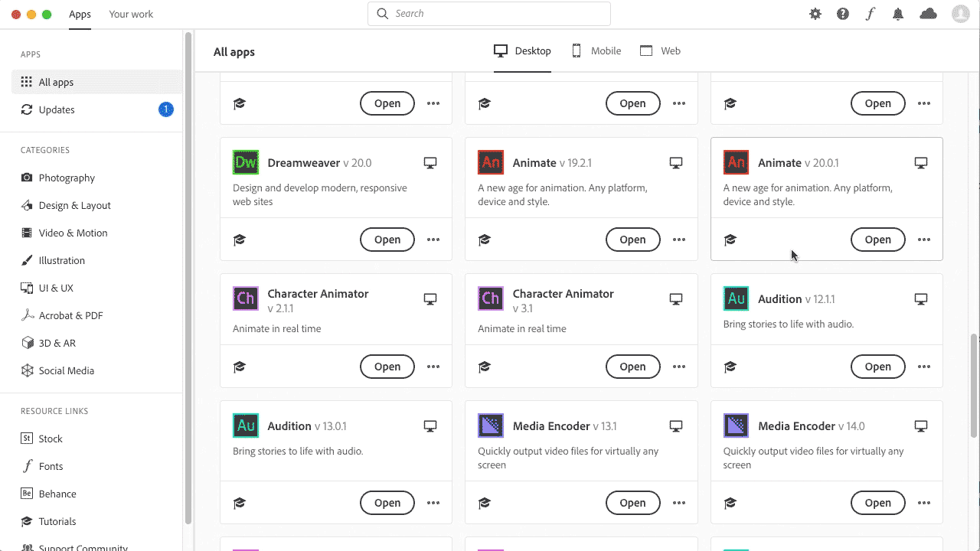The height and width of the screenshot is (551, 980).
Task: Open more options menu for Audition v 13.0.1
Action: pos(433,503)
